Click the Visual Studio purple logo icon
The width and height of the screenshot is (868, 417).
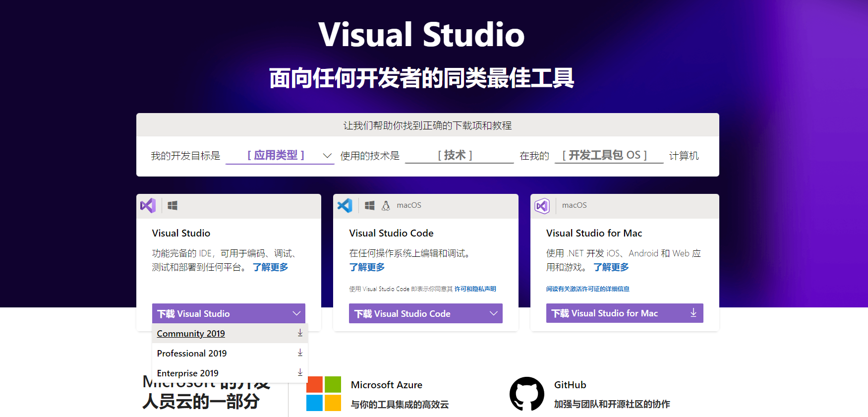[x=148, y=205]
